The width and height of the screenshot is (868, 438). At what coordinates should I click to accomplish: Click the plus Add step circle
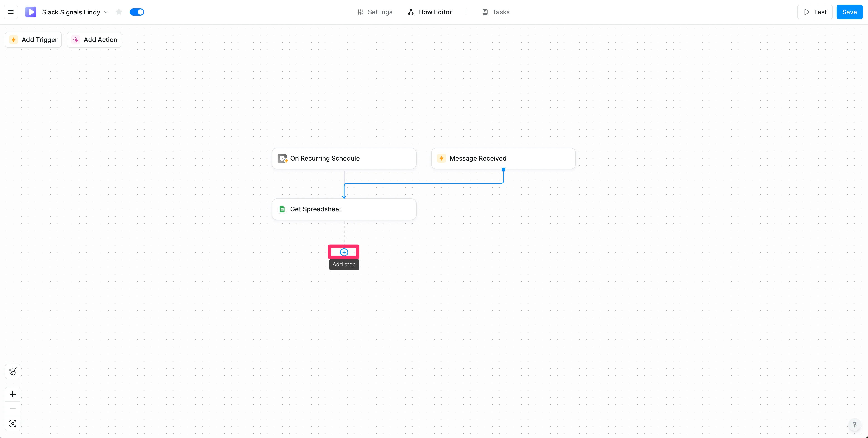point(344,252)
